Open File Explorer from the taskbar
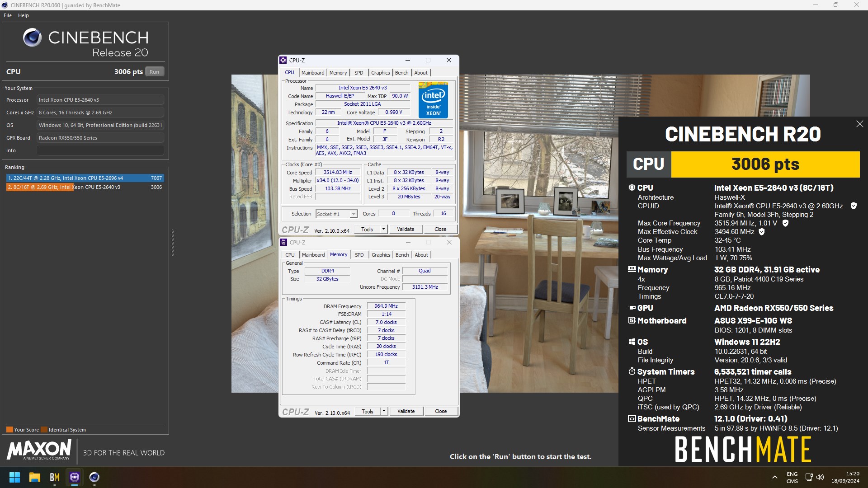Image resolution: width=868 pixels, height=488 pixels. pyautogui.click(x=35, y=477)
